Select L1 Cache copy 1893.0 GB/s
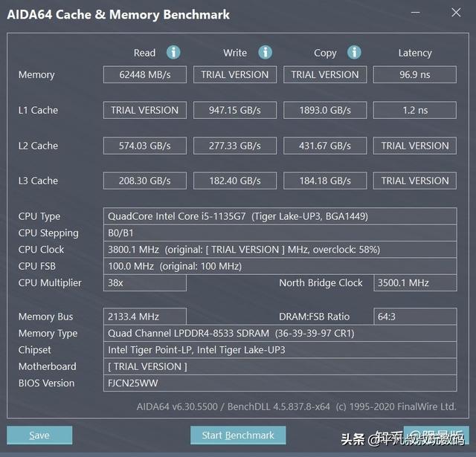Screen dimensions: 476x457 pos(325,110)
